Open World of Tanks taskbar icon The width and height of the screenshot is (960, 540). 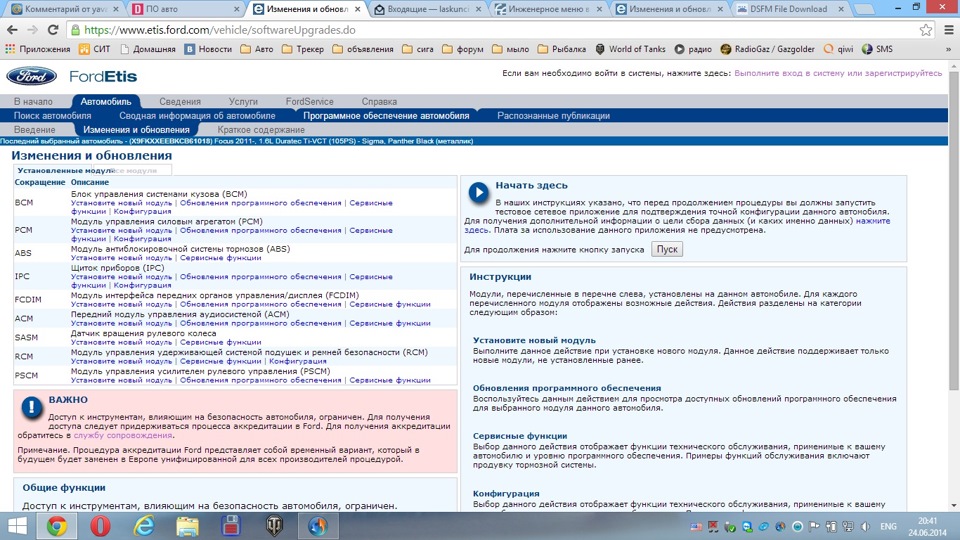[273, 525]
